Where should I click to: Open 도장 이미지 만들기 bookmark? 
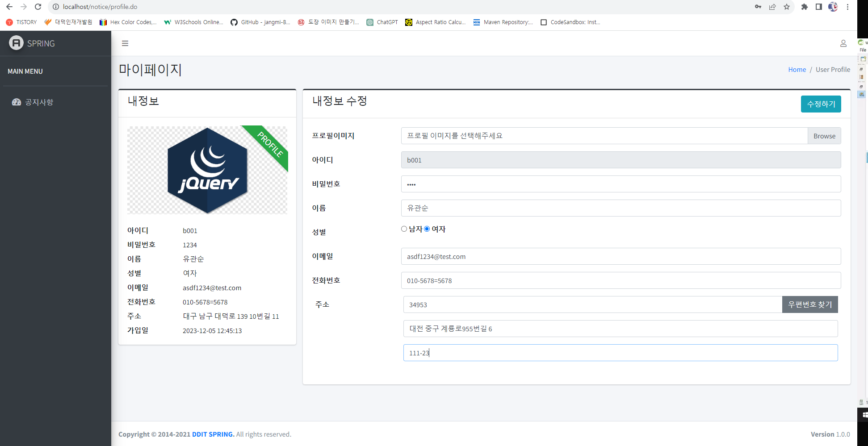pyautogui.click(x=328, y=22)
